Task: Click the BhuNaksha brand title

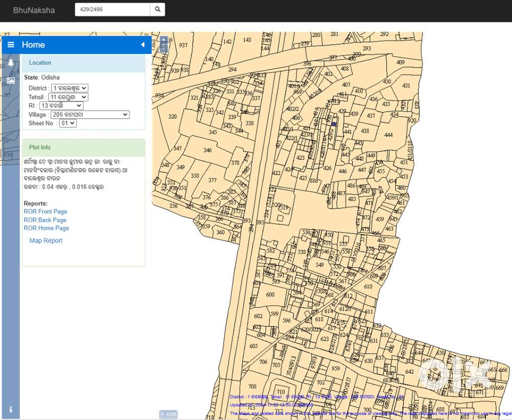Action: [34, 10]
